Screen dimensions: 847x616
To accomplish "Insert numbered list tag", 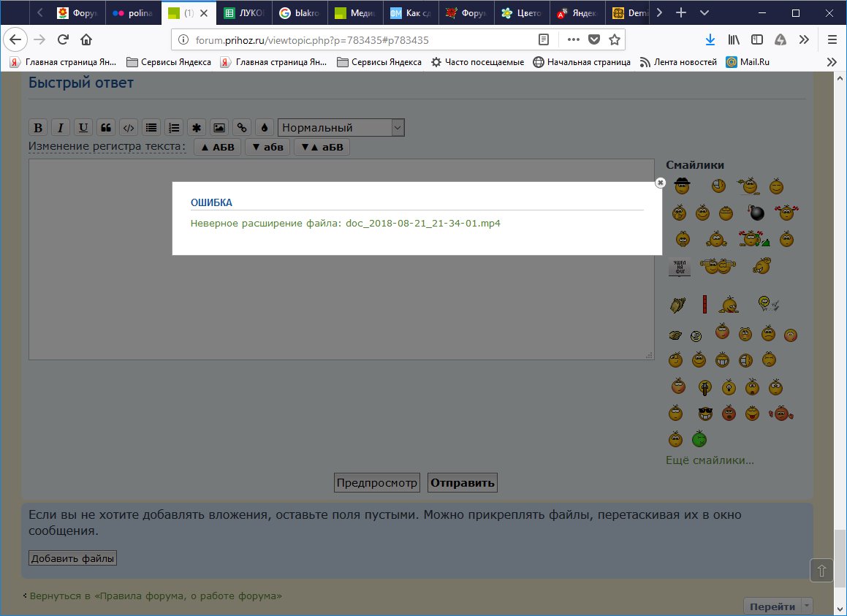I will tap(173, 128).
